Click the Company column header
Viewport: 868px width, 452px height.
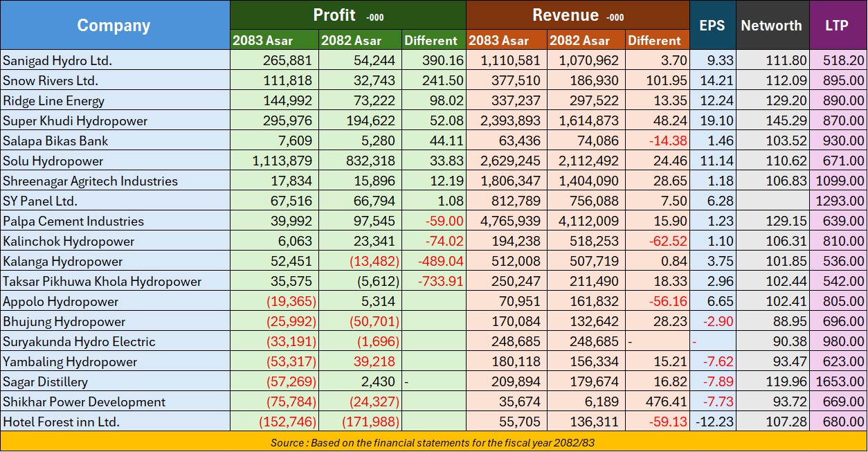[115, 25]
